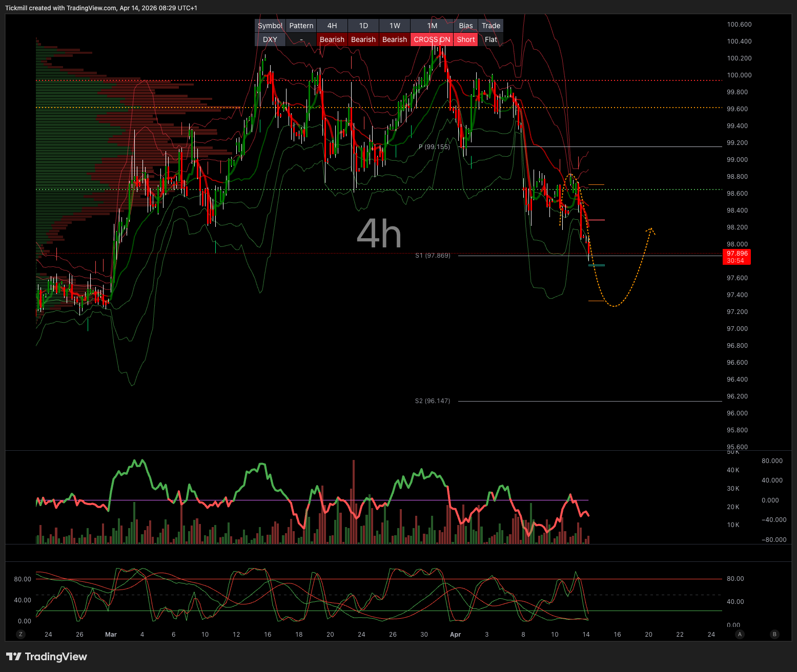Click the Z timezone button on time axis

(21, 634)
